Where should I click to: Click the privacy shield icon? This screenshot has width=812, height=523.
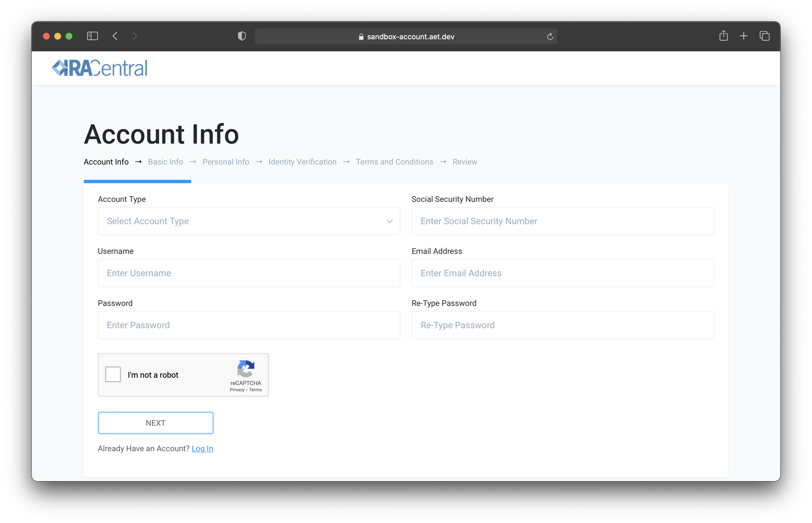tap(241, 36)
